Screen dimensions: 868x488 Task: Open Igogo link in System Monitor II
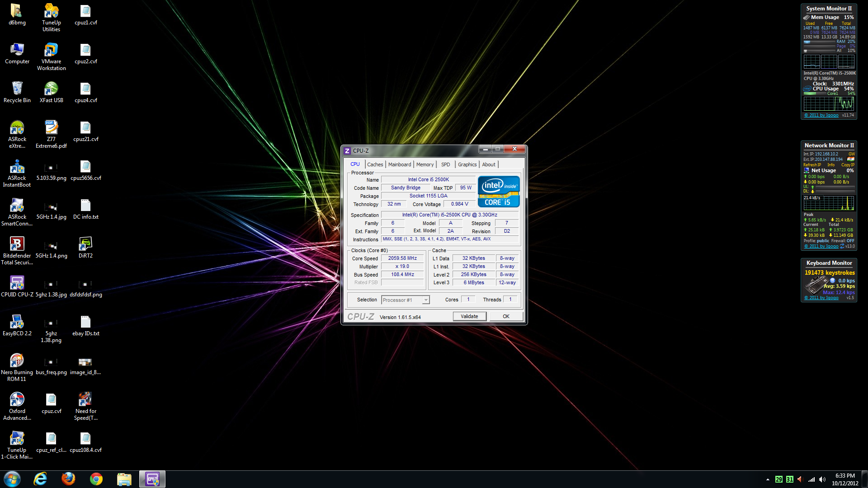(821, 115)
